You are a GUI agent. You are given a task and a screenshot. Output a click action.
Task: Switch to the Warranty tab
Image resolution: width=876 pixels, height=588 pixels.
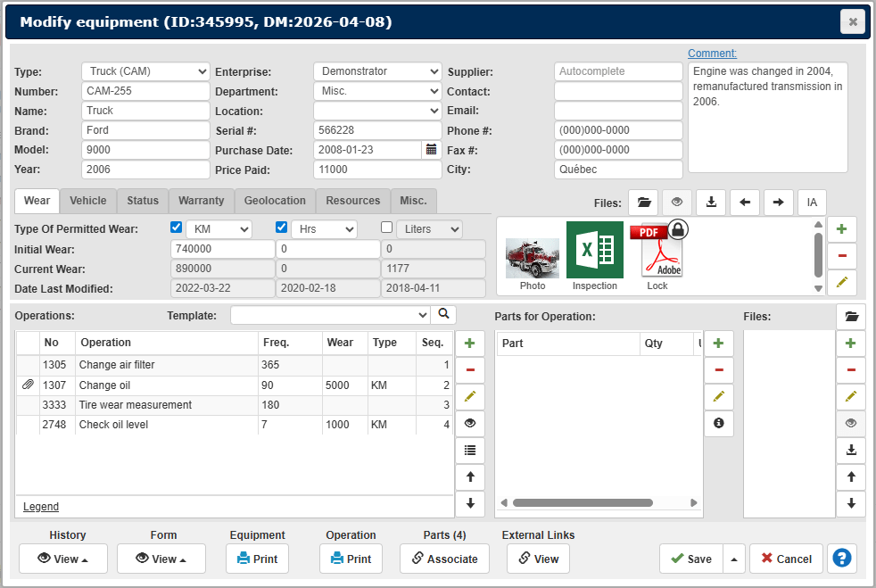(201, 201)
